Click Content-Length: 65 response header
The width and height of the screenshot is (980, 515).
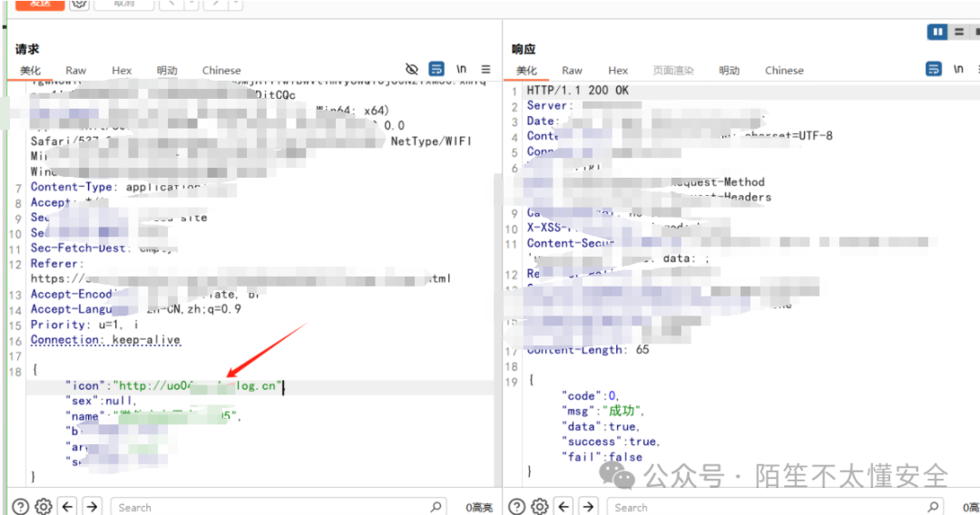tap(587, 350)
